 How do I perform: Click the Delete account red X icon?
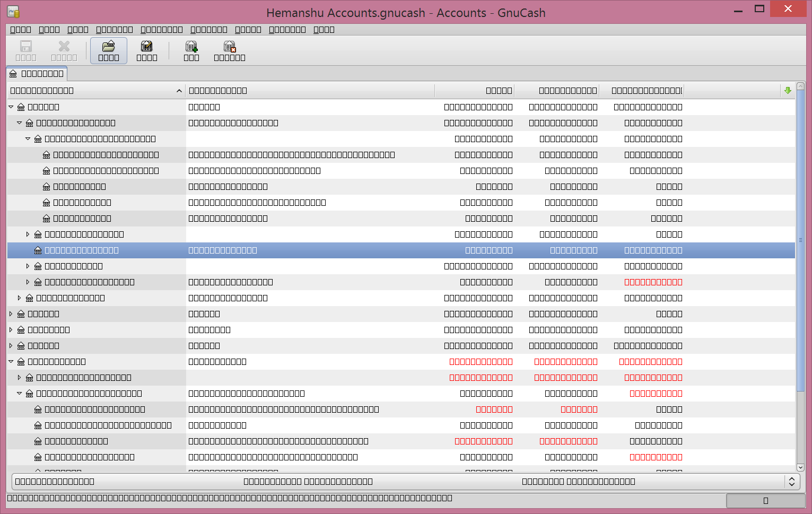229,47
